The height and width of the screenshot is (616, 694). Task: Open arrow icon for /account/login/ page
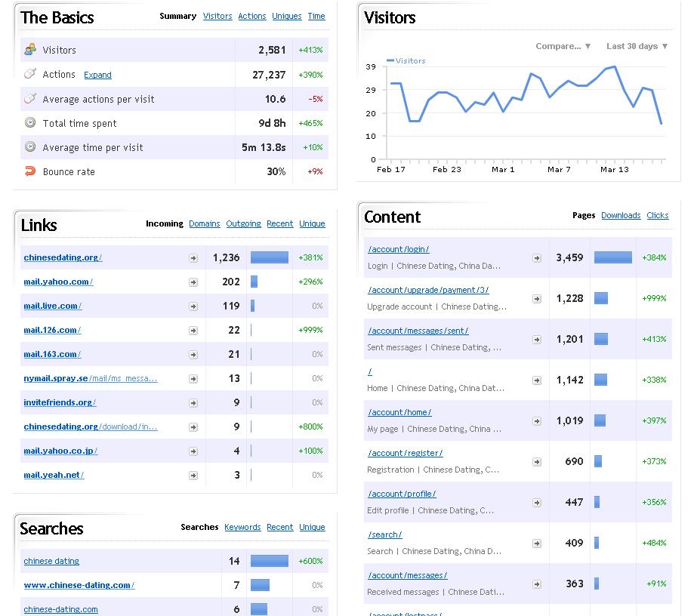coord(537,258)
